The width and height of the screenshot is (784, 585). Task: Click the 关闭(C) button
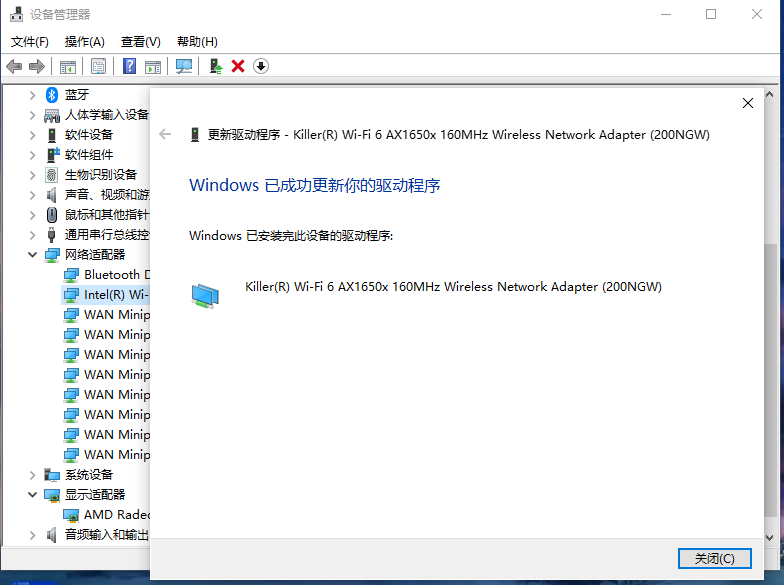(714, 558)
